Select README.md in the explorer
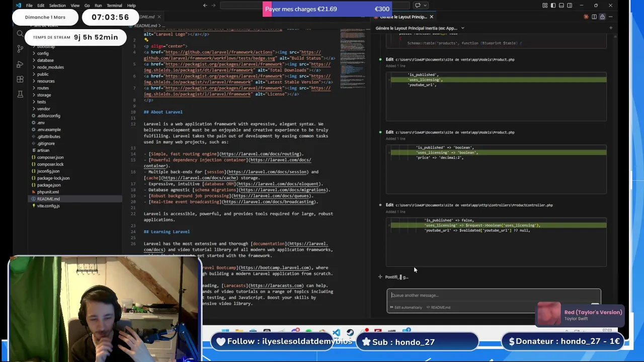 pos(75,199)
